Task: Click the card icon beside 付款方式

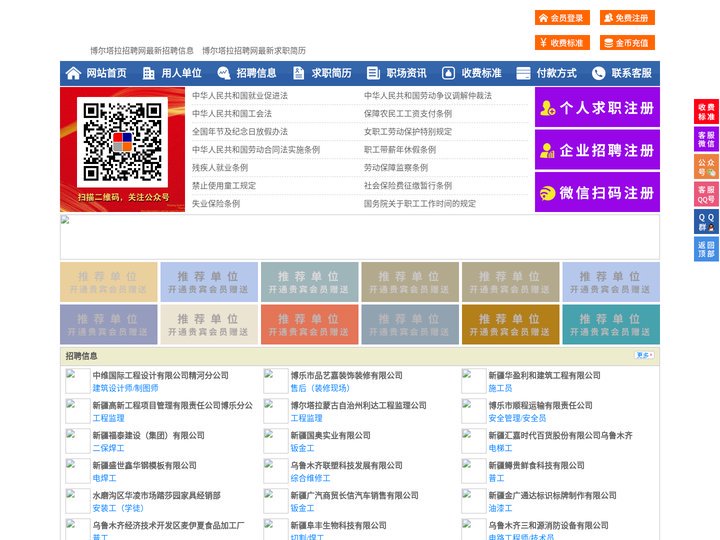Action: [x=523, y=73]
